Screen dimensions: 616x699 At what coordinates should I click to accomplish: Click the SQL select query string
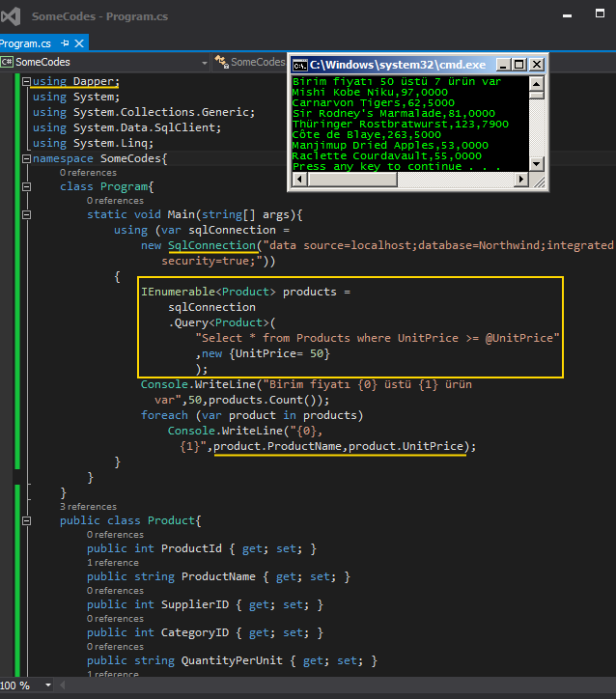(378, 338)
